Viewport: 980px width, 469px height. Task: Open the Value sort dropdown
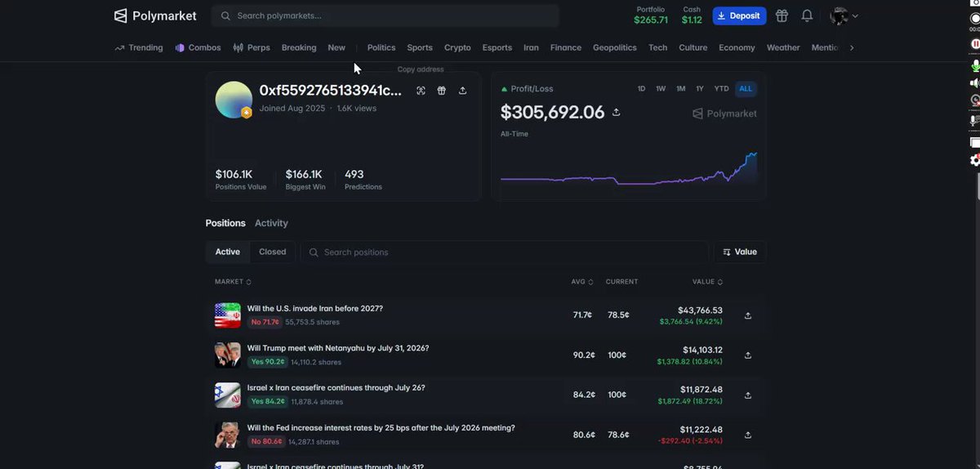pyautogui.click(x=740, y=252)
